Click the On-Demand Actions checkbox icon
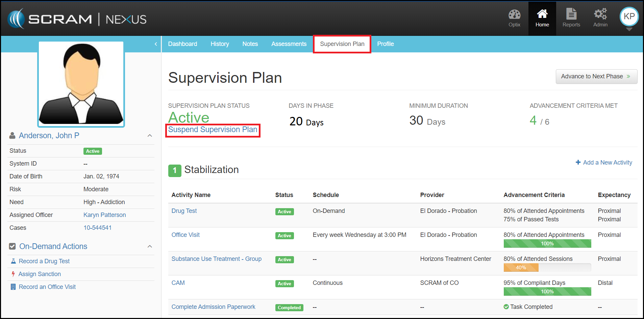This screenshot has height=319, width=644. tap(13, 246)
